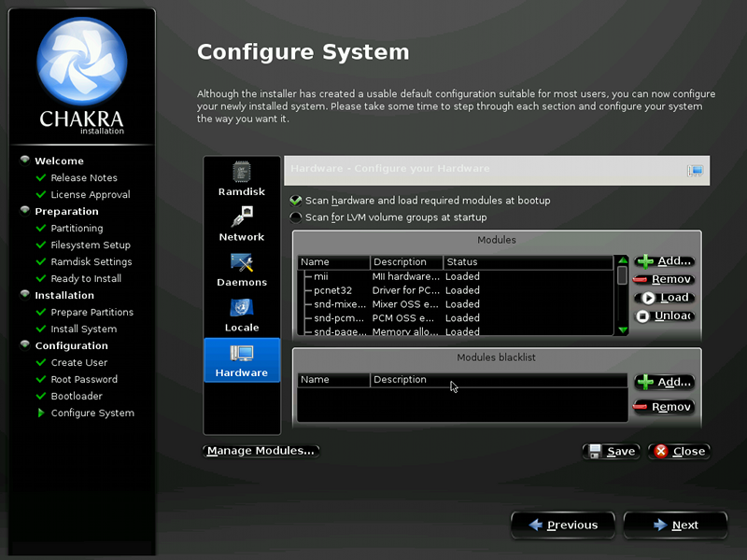This screenshot has height=560, width=747.
Task: Open the Locale settings section
Action: pos(242,315)
